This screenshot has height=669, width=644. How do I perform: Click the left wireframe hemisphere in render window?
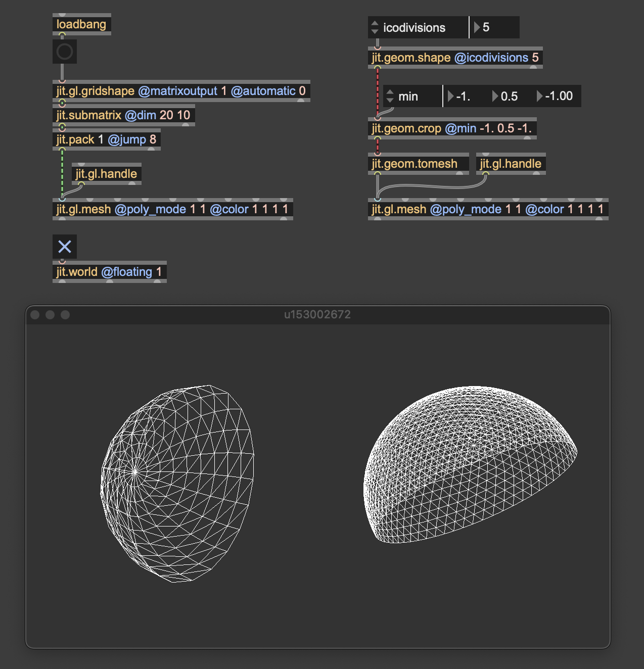[x=177, y=484]
